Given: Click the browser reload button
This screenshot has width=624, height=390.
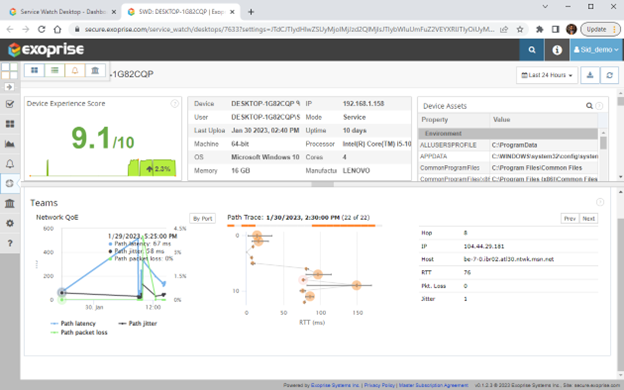Looking at the screenshot, I should pos(41,29).
